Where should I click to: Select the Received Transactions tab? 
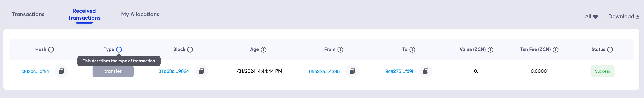tap(84, 14)
